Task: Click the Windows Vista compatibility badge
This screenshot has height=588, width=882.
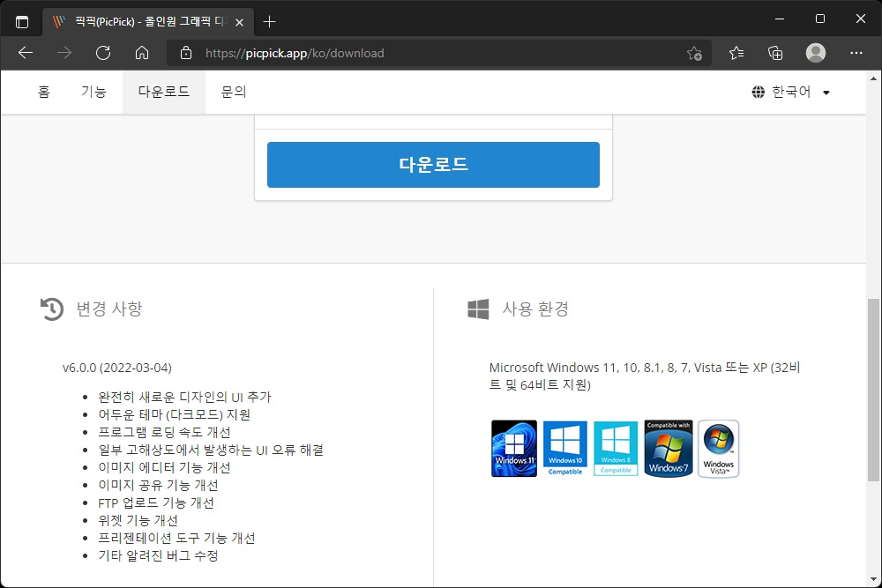Action: coord(718,448)
